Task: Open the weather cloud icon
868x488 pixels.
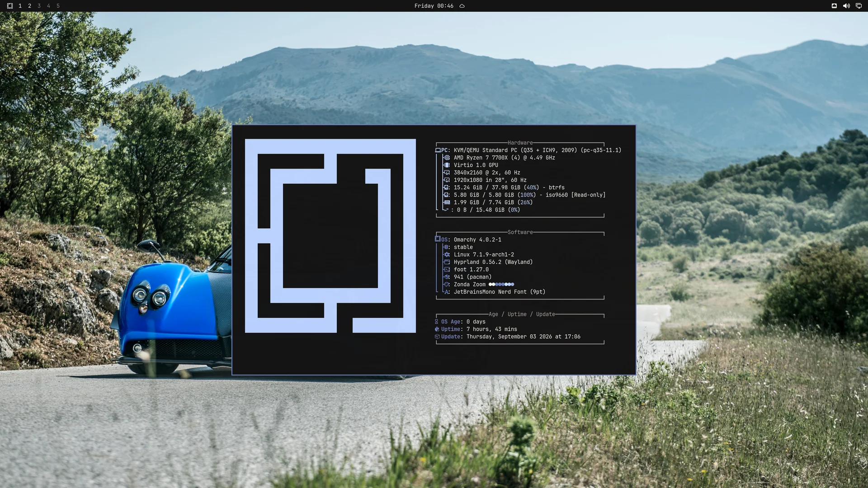Action: [x=462, y=6]
